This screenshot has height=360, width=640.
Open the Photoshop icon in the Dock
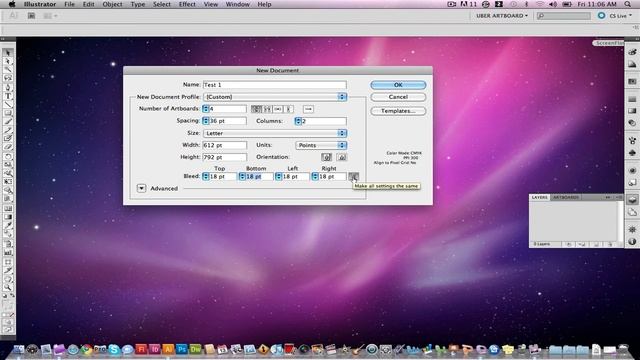[x=182, y=349]
